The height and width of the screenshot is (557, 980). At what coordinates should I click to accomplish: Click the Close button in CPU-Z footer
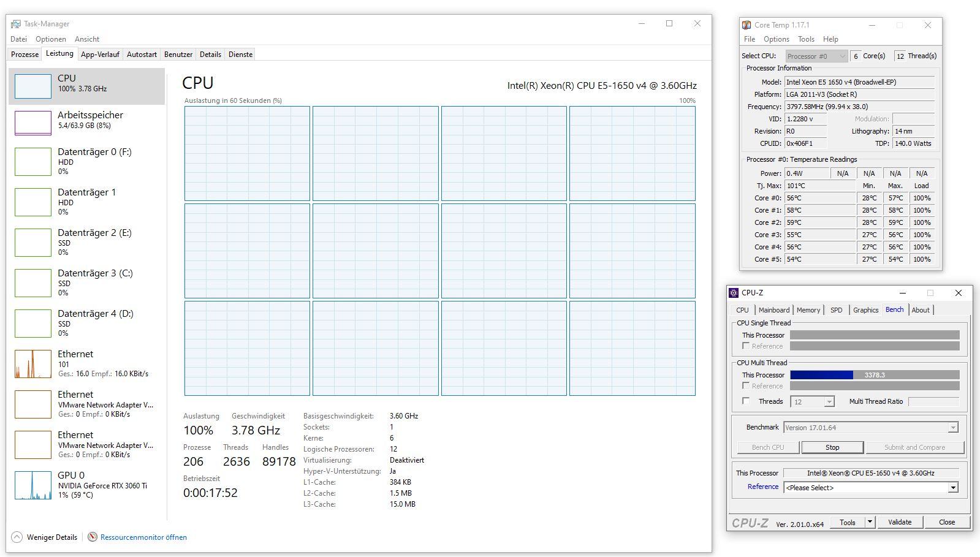point(947,523)
